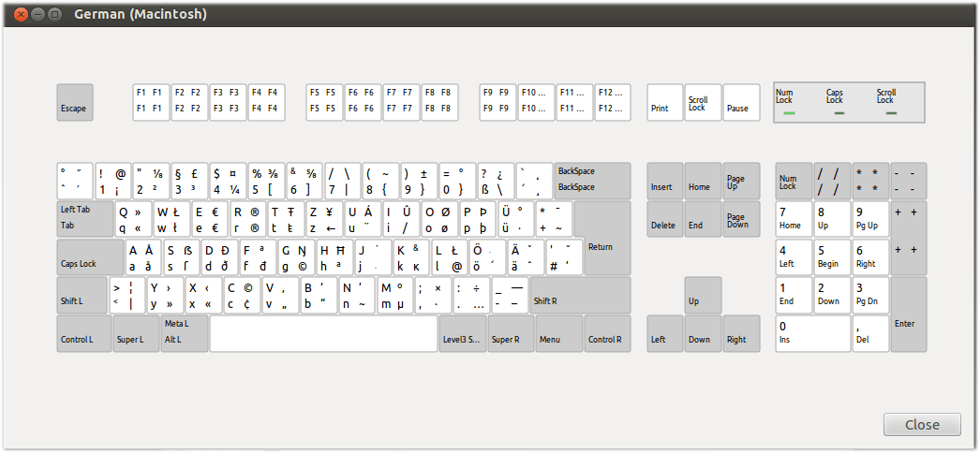The height and width of the screenshot is (453, 980).
Task: Click the numpad 0 Ins key
Action: pos(813,334)
